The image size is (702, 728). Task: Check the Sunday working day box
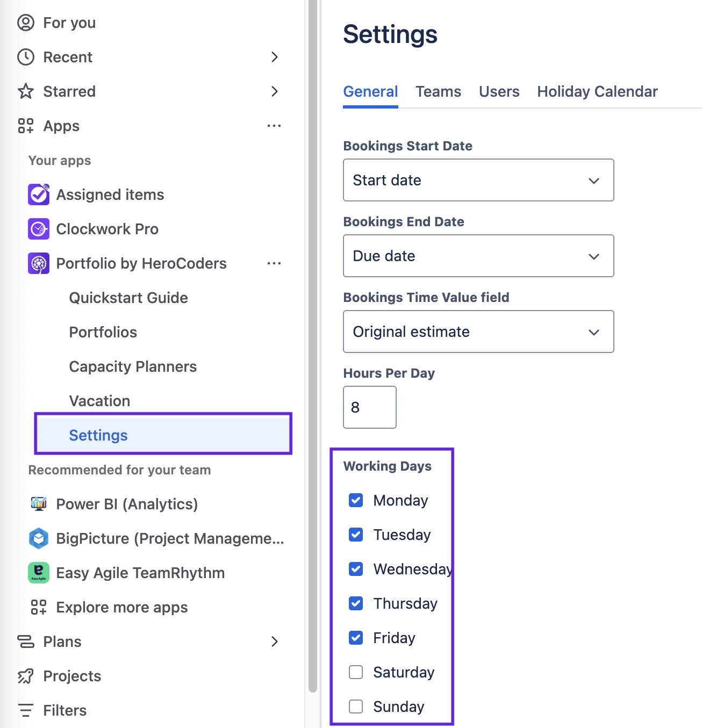[x=356, y=707]
